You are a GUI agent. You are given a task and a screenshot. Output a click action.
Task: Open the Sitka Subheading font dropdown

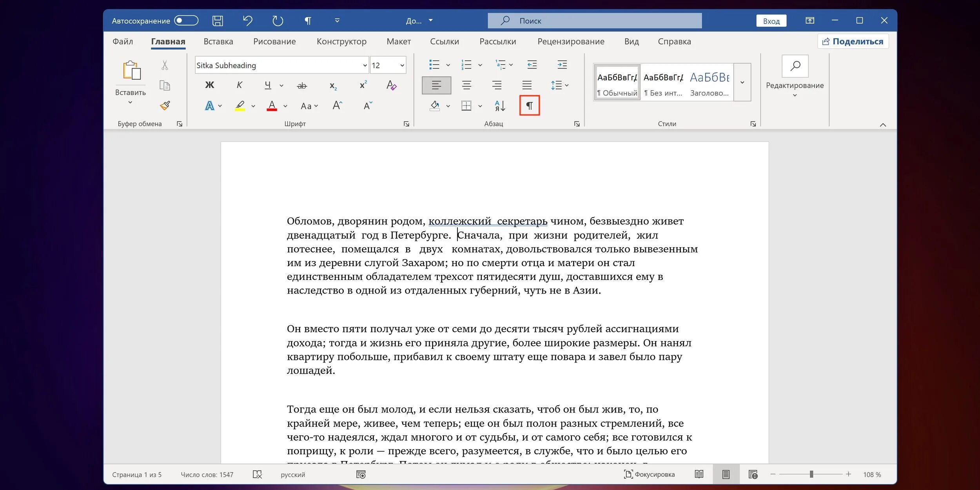point(365,65)
